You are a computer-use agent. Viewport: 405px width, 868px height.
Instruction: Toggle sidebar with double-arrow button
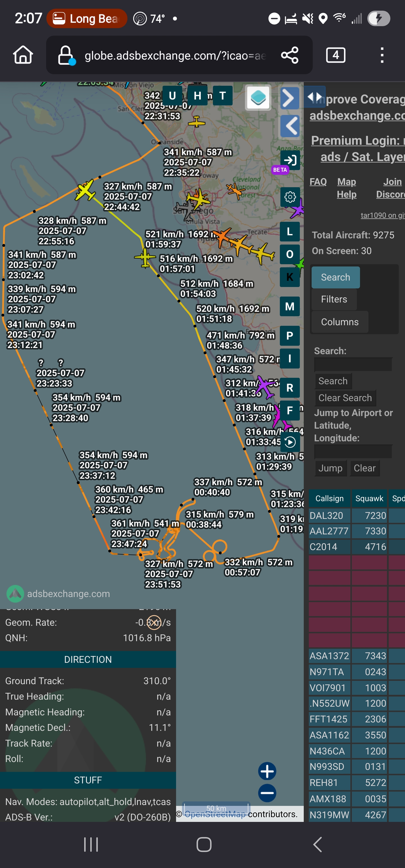point(315,97)
